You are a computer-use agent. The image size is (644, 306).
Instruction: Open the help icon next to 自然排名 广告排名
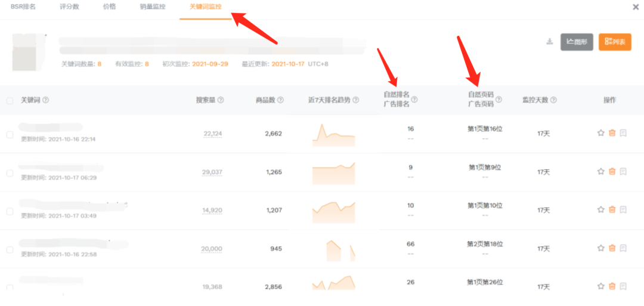coord(414,99)
